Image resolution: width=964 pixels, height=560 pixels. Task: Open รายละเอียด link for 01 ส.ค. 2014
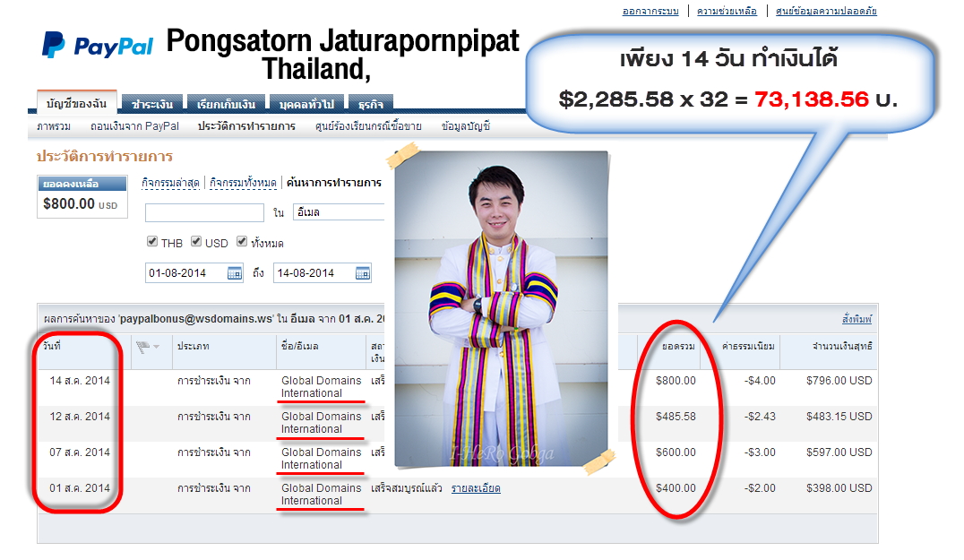click(476, 488)
